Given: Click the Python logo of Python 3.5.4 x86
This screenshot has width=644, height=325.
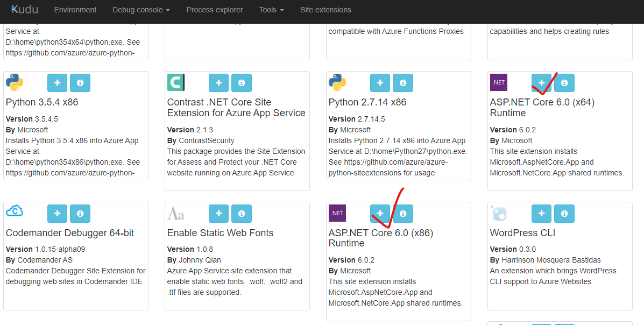Looking at the screenshot, I should point(15,82).
